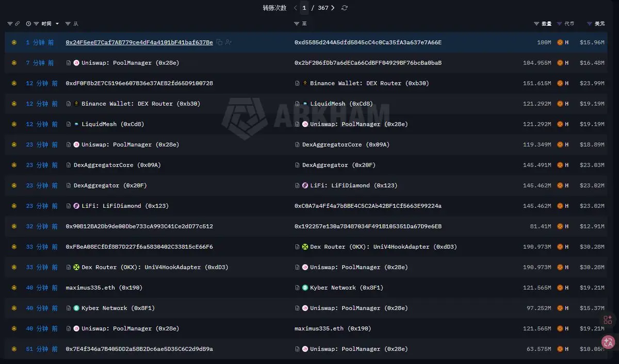Copy the 0x24F5eeE7 sender address

coord(219,42)
